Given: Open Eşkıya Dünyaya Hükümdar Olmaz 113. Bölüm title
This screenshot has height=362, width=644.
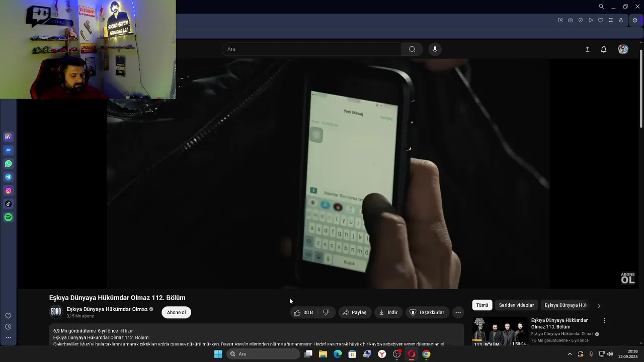Looking at the screenshot, I should [x=559, y=323].
